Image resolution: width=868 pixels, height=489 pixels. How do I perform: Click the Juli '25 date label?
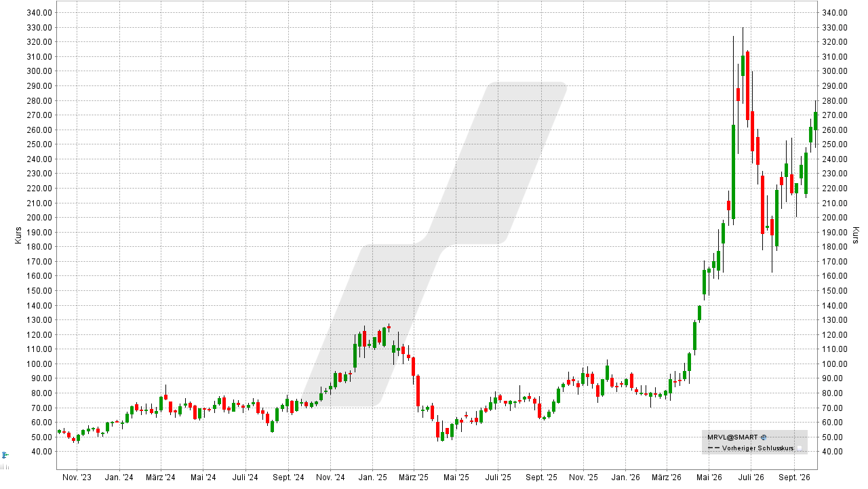tap(498, 477)
